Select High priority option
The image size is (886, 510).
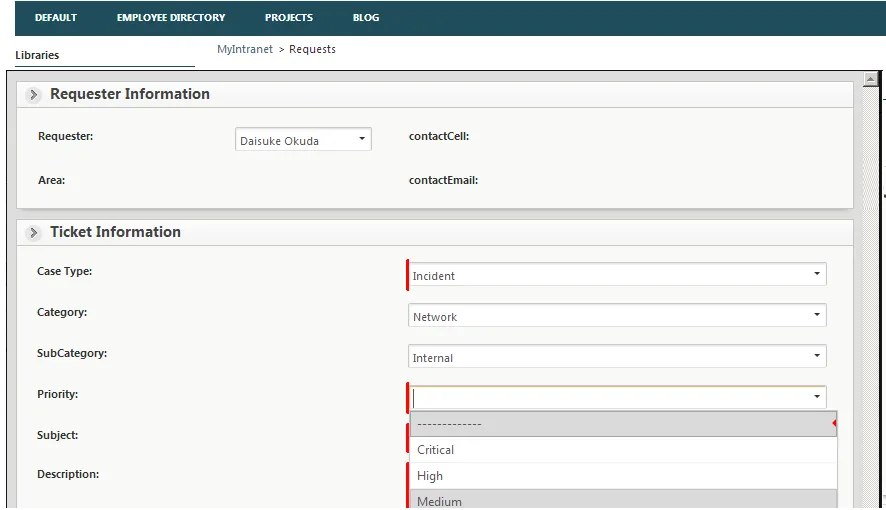[623, 476]
